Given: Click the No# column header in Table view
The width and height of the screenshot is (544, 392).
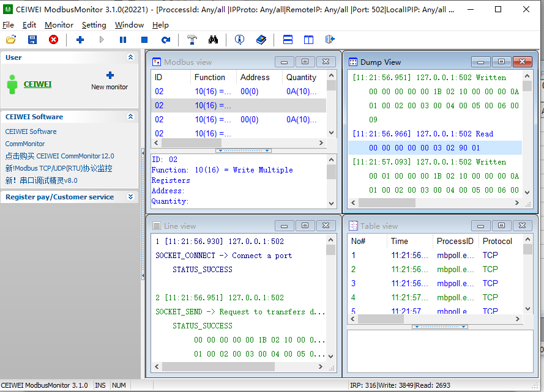Looking at the screenshot, I should [367, 241].
